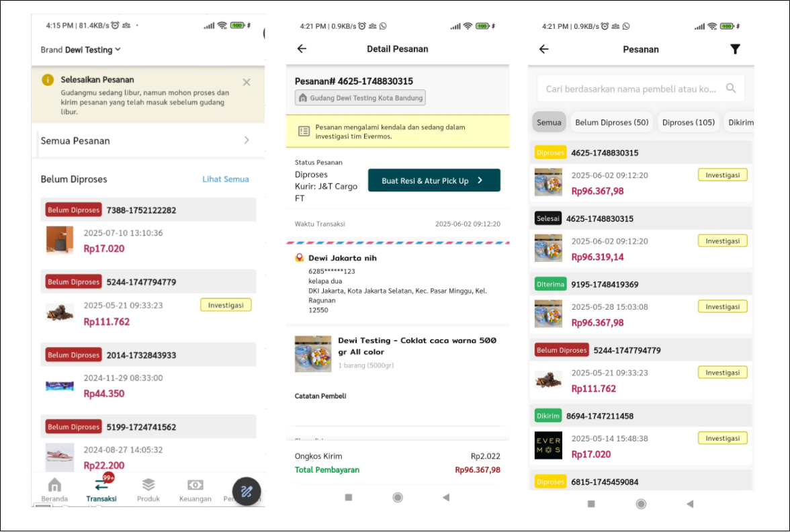
Task: Open the Transaksi tab icon
Action: 102,484
